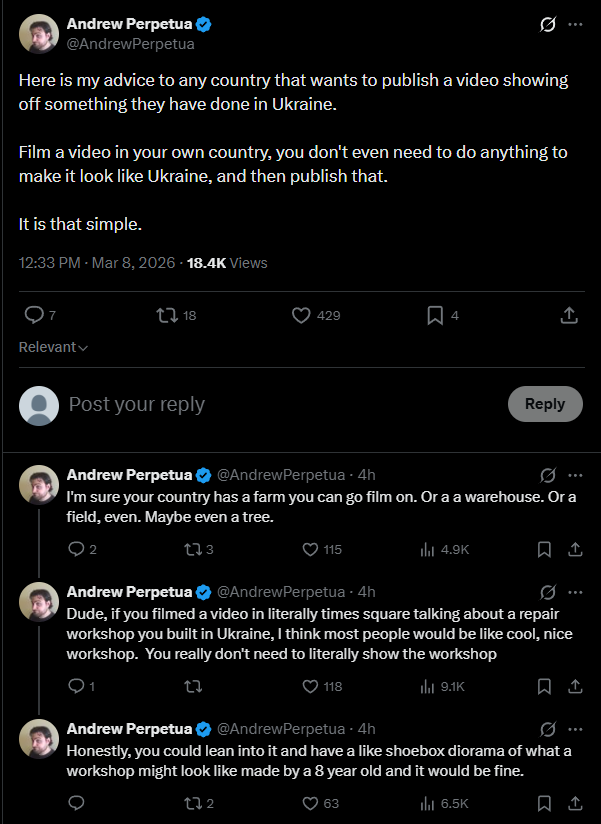This screenshot has height=824, width=601.
Task: Open the three-dot menu on main post
Action: (575, 24)
